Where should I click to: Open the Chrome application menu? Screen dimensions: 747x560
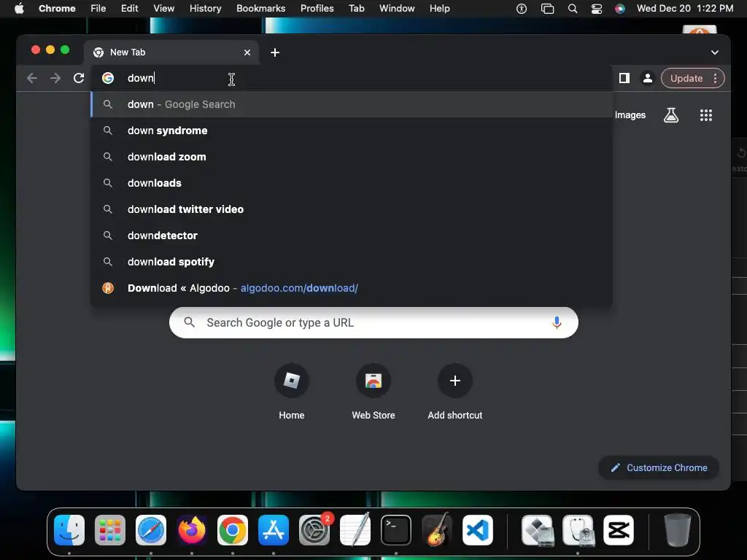pyautogui.click(x=57, y=9)
